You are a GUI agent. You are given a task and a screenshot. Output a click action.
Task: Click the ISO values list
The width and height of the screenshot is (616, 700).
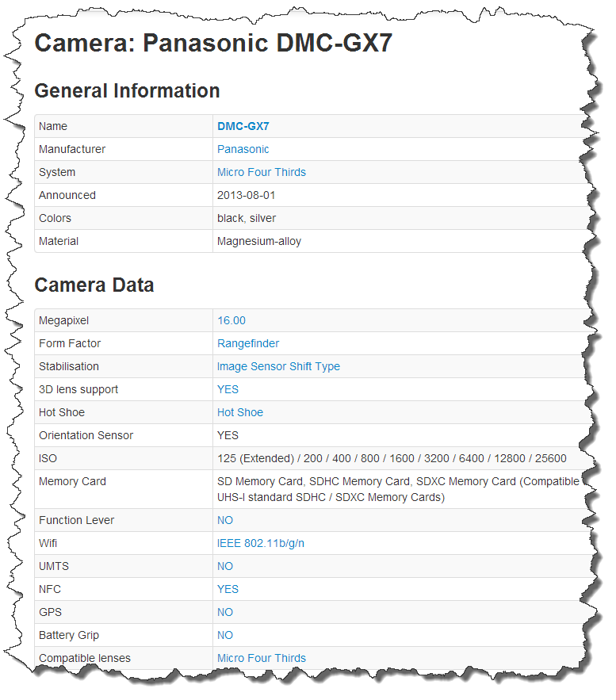(392, 458)
